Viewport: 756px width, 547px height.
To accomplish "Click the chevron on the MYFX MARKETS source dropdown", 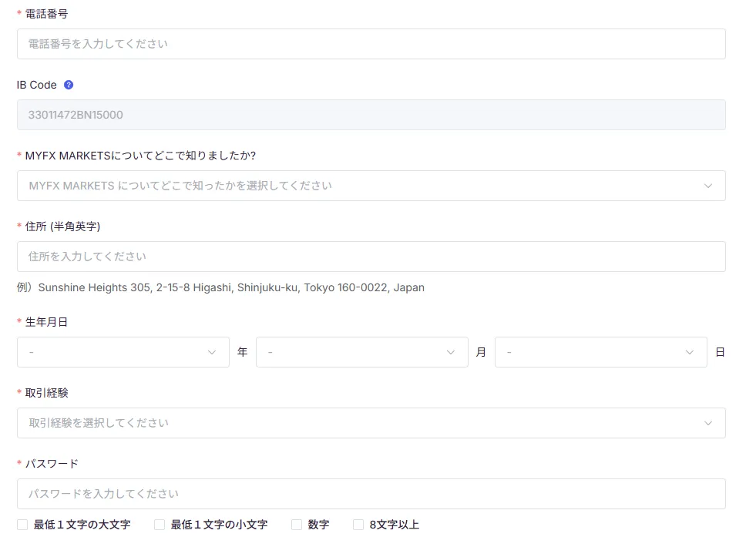I will 708,185.
